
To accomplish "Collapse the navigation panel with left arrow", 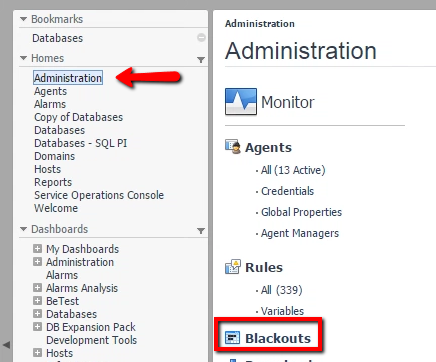I will click(x=6, y=345).
